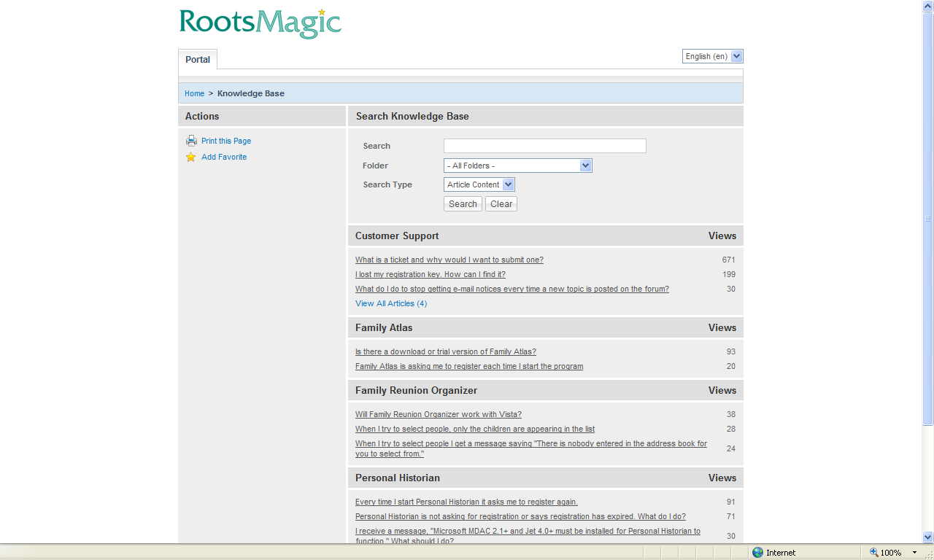Viewport: 934px width, 560px height.
Task: Focus the Search text input field
Action: [x=545, y=146]
